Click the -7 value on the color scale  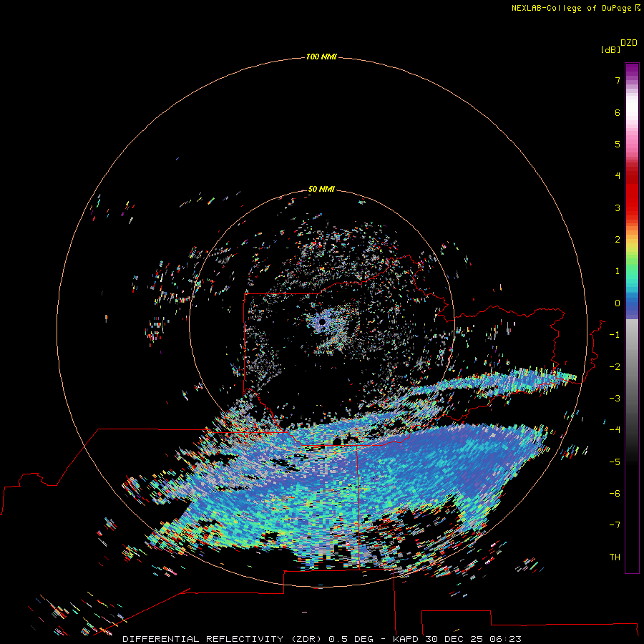click(615, 525)
